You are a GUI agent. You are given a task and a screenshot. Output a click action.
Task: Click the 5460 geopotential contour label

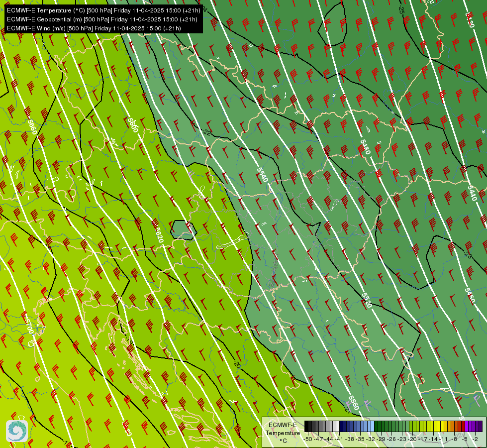470,296
